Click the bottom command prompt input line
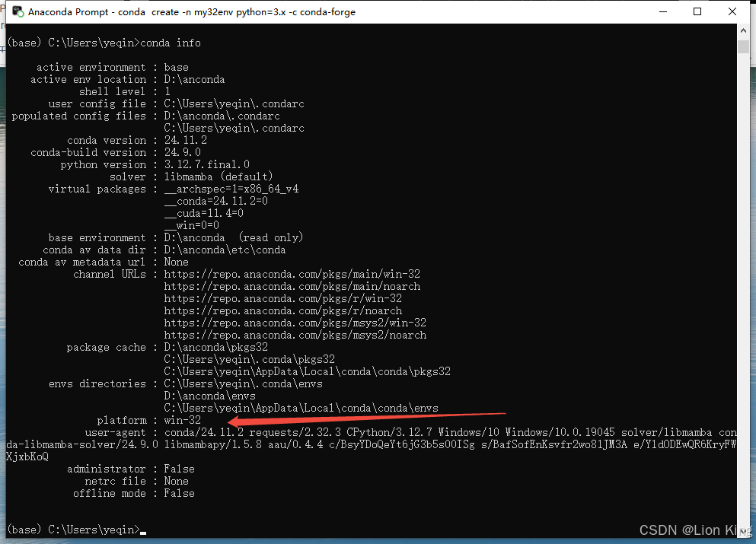756x544 pixels. click(77, 530)
